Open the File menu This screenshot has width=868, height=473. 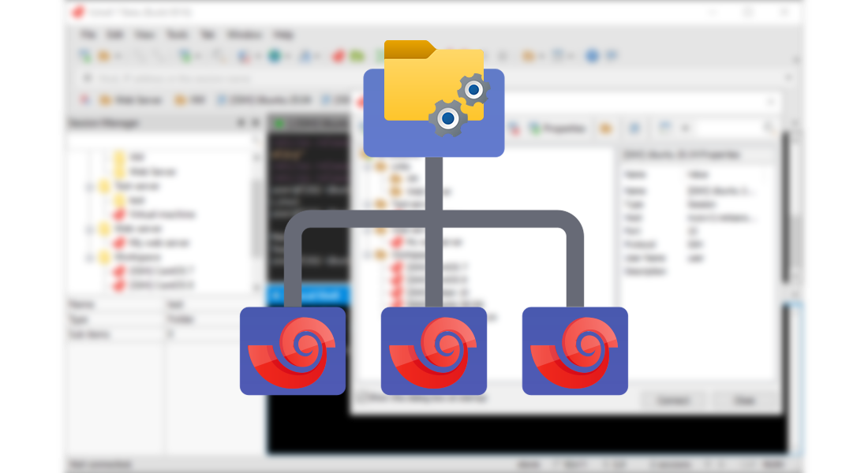[88, 35]
